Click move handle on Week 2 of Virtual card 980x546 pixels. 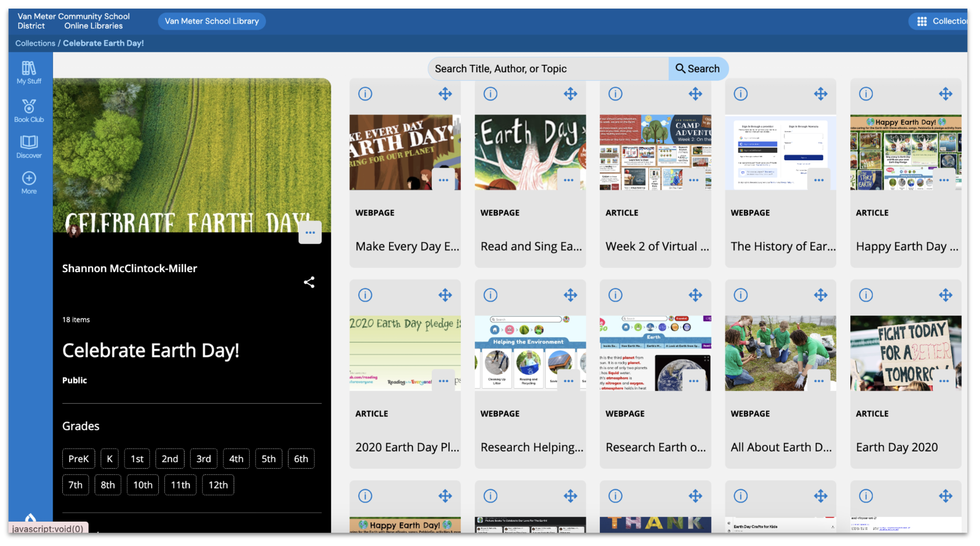click(x=696, y=94)
